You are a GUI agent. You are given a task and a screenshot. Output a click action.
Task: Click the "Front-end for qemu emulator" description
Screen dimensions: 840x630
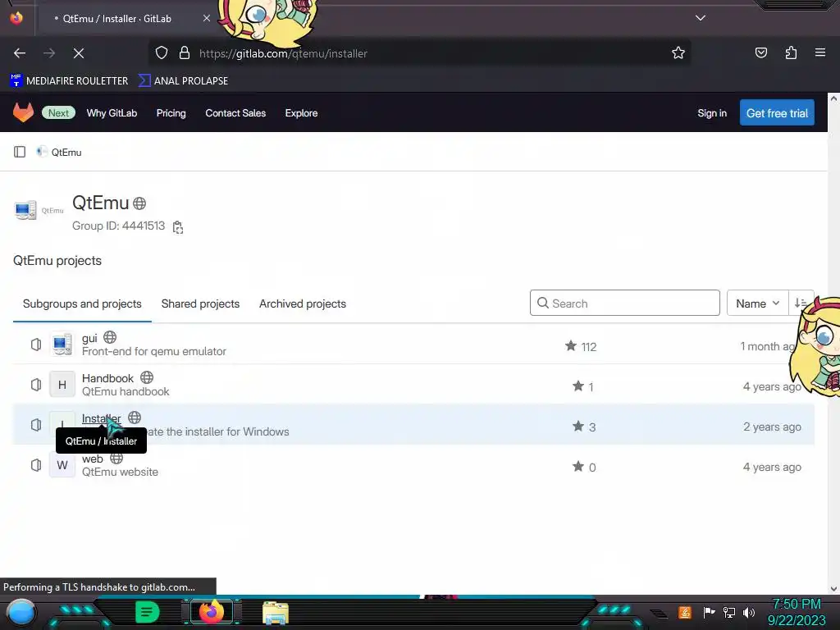click(153, 351)
